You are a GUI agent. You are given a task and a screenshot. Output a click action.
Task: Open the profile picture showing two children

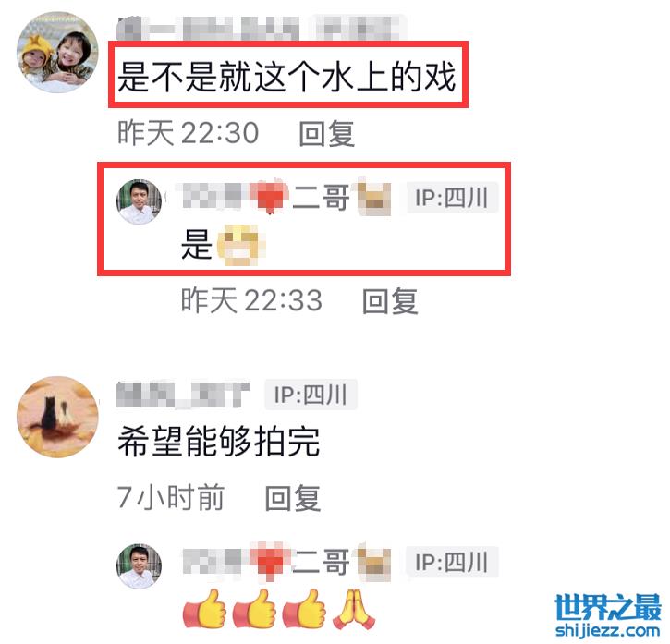click(x=57, y=52)
